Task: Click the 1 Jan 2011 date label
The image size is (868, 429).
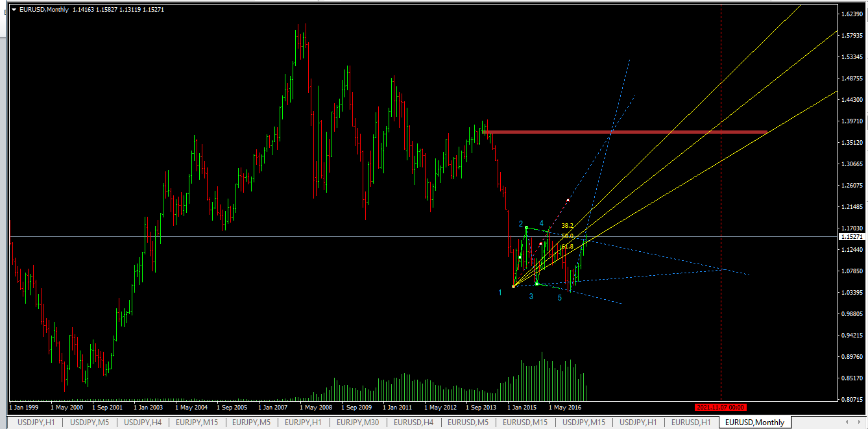Action: click(x=398, y=408)
